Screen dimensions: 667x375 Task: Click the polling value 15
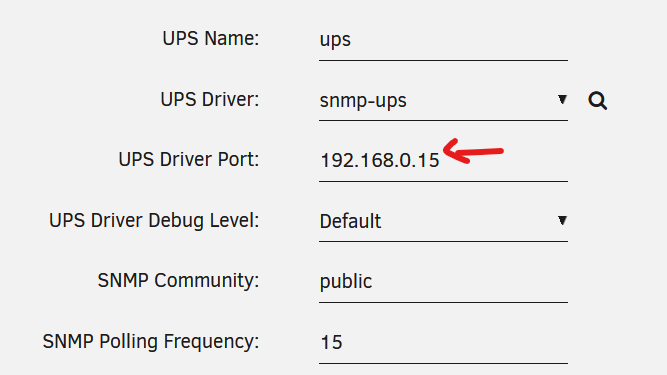(331, 343)
